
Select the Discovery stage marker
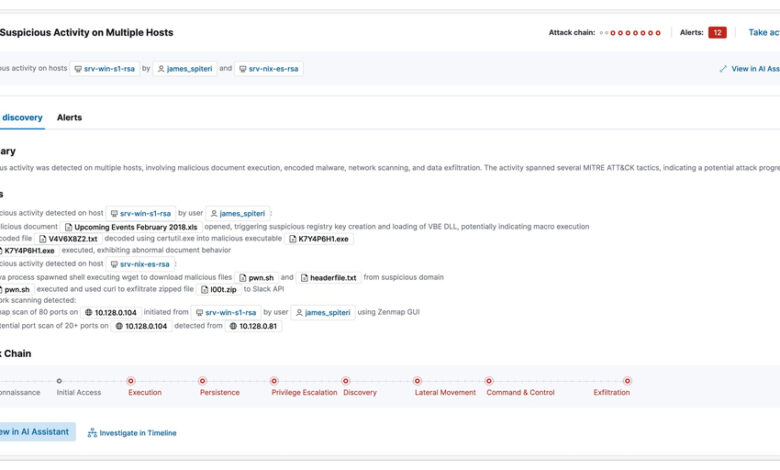346,380
